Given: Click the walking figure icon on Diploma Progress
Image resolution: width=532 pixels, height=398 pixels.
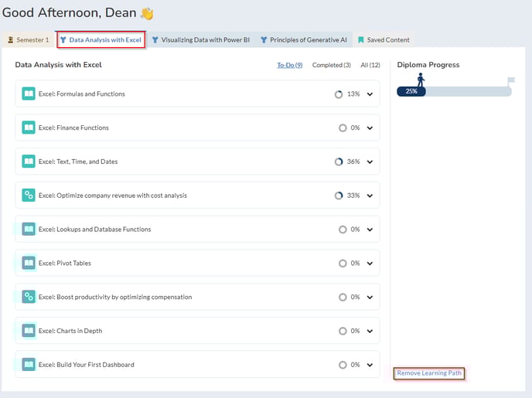Looking at the screenshot, I should 421,80.
